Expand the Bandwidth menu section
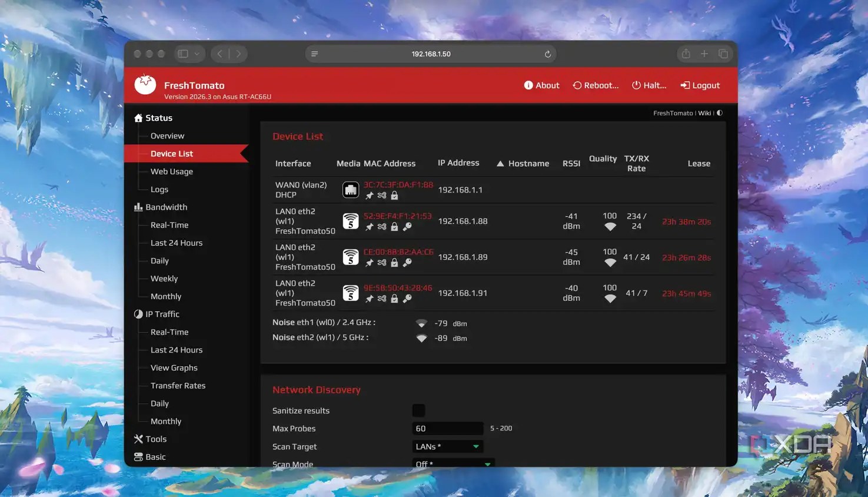Screen dimensions: 868x497 tap(161, 207)
